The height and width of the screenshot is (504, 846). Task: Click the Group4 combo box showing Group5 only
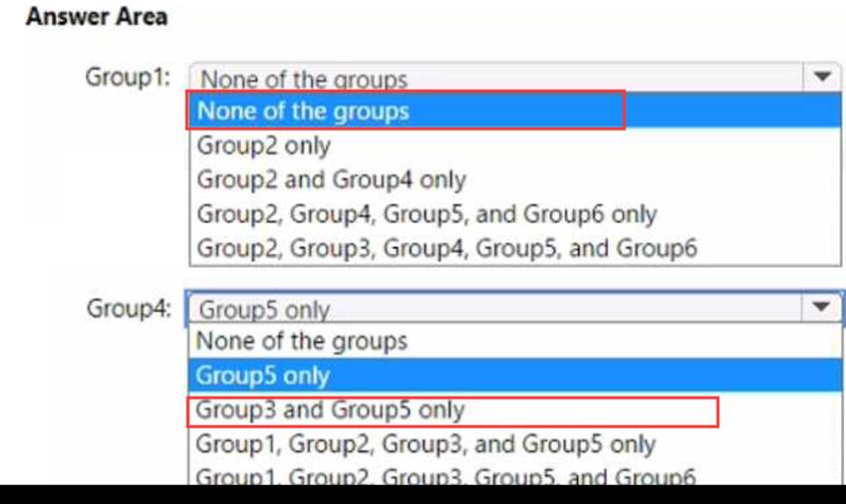point(498,309)
